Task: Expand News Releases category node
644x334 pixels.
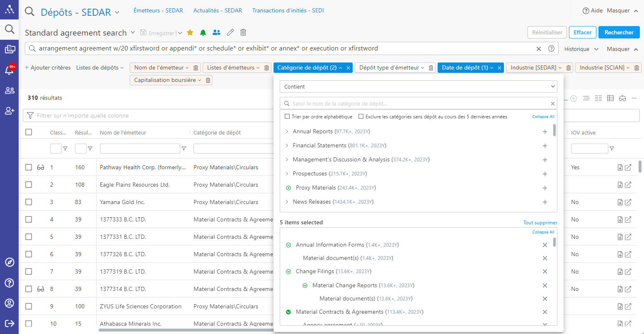Action: 287,202
